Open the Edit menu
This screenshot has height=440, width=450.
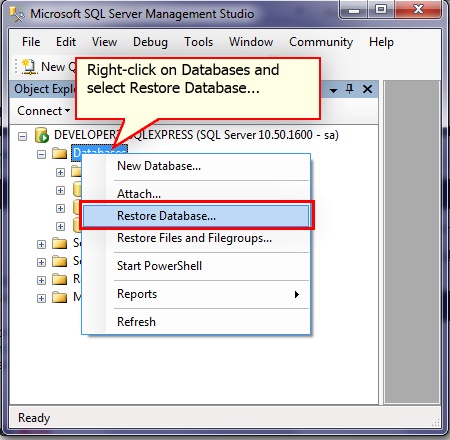click(66, 42)
